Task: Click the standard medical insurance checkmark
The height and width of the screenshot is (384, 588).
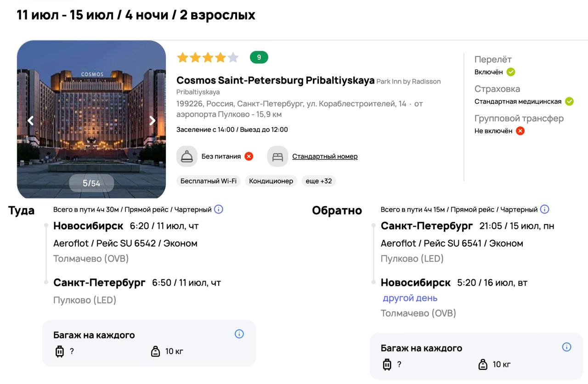Action: [569, 102]
